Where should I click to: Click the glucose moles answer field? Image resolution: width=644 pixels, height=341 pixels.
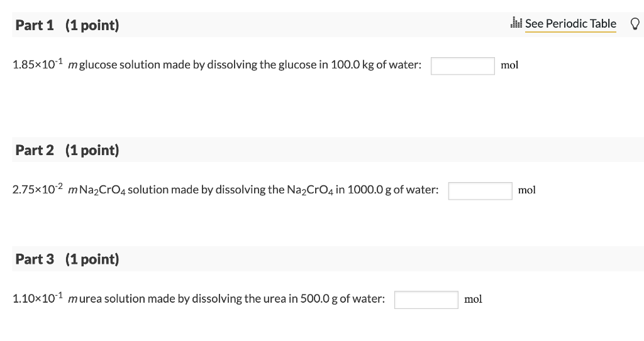pos(462,65)
